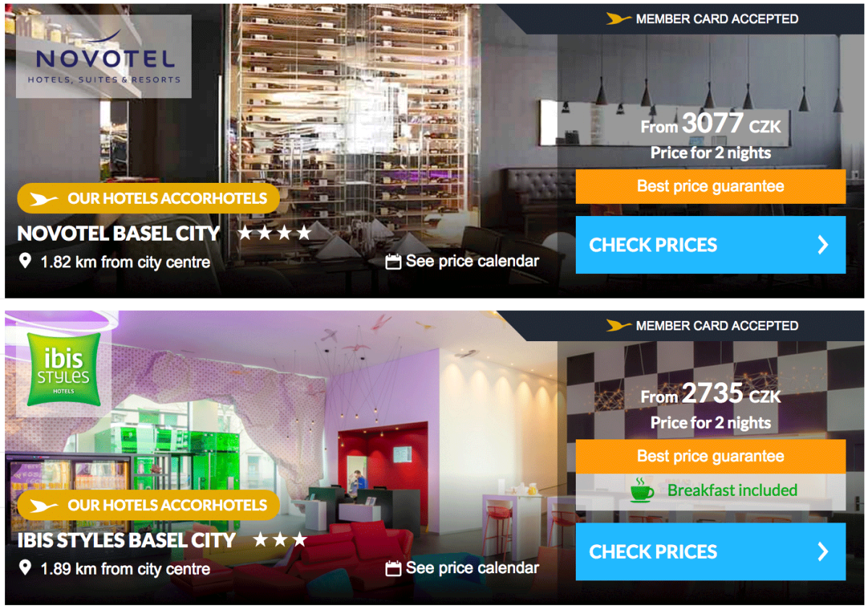Check prices for Novotel Basel City

710,245
